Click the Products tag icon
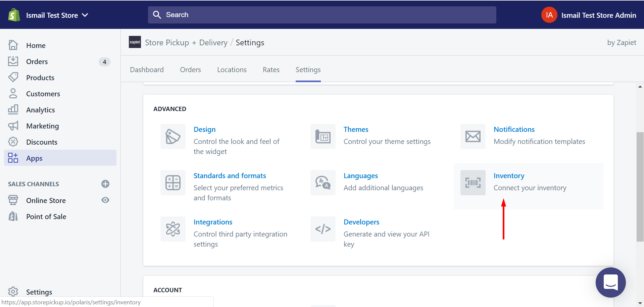The image size is (644, 307). (x=13, y=77)
